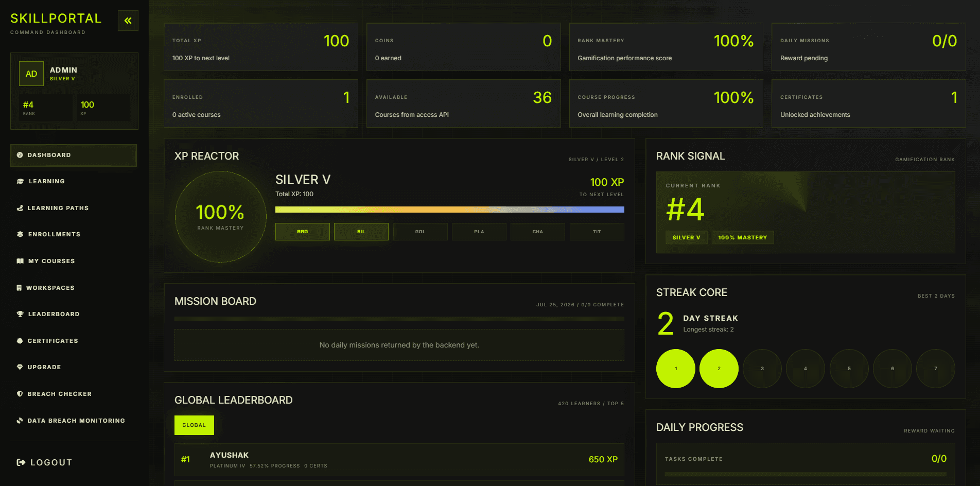
Task: Click the 100 XP tile in profile
Action: pos(103,108)
